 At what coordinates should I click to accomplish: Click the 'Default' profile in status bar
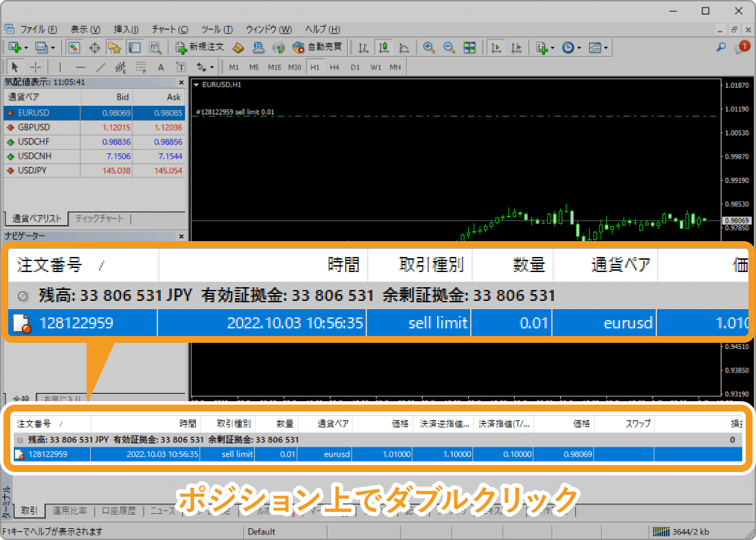pyautogui.click(x=261, y=532)
